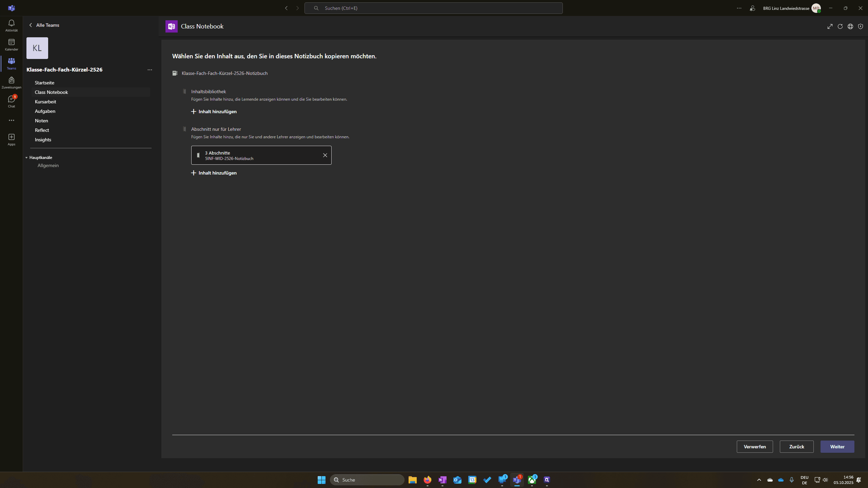Expand the Class Notebook tab to fullscreen
Image resolution: width=868 pixels, height=488 pixels.
(x=830, y=26)
